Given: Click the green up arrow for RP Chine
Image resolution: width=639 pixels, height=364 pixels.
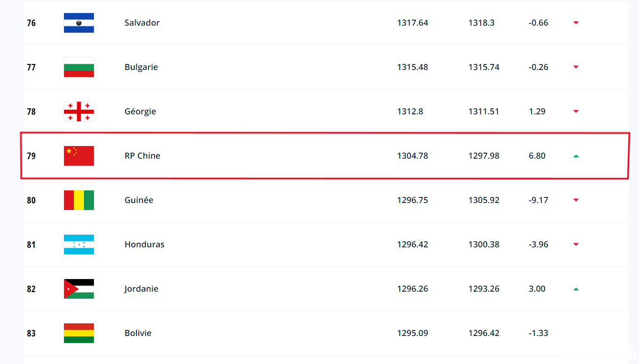Looking at the screenshot, I should pyautogui.click(x=576, y=156).
